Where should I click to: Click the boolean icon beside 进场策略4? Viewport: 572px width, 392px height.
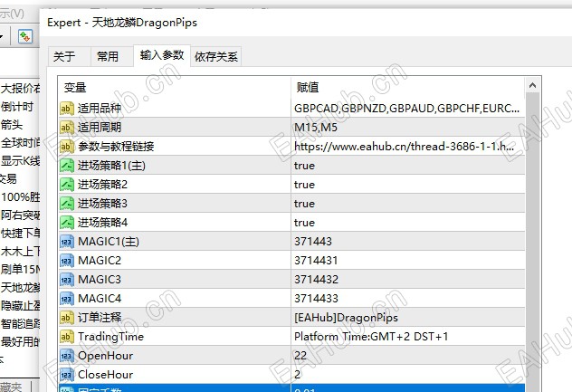point(67,223)
